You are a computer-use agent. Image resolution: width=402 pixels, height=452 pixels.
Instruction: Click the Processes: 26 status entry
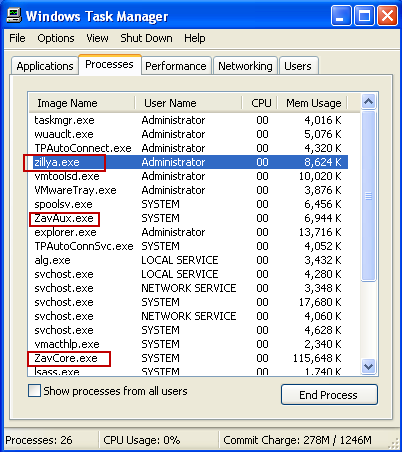coord(39,440)
